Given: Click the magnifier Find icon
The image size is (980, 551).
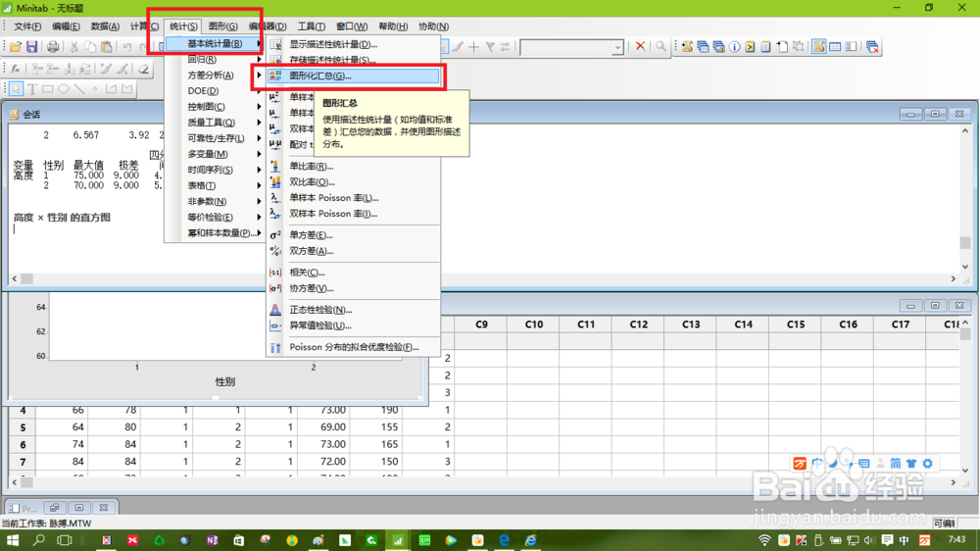Looking at the screenshot, I should click(661, 47).
